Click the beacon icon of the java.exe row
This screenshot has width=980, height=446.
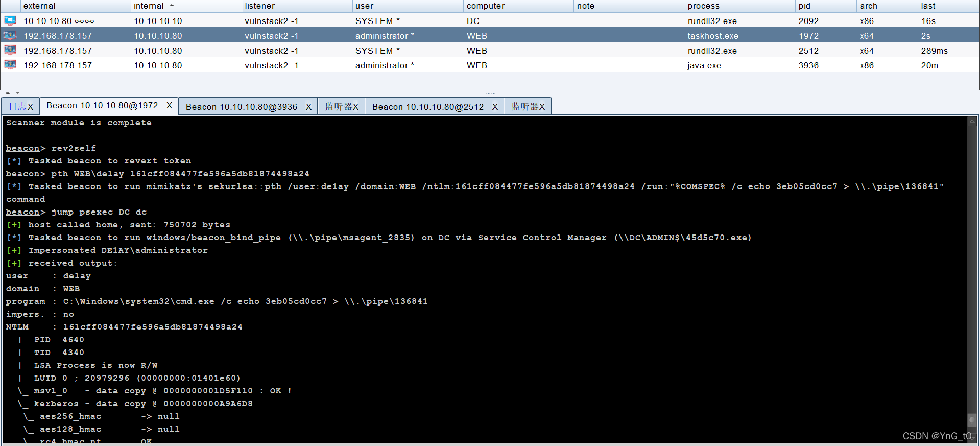10,65
